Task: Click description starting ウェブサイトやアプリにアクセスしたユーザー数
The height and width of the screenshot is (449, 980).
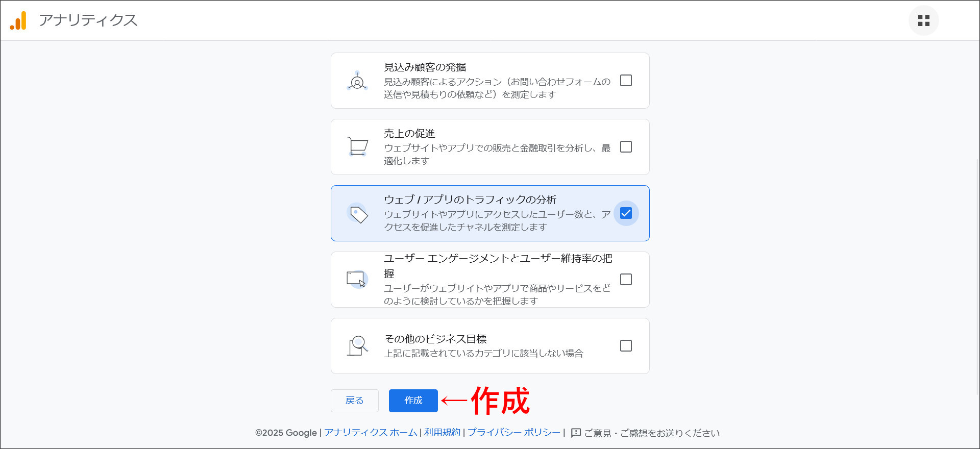Action: [x=497, y=220]
